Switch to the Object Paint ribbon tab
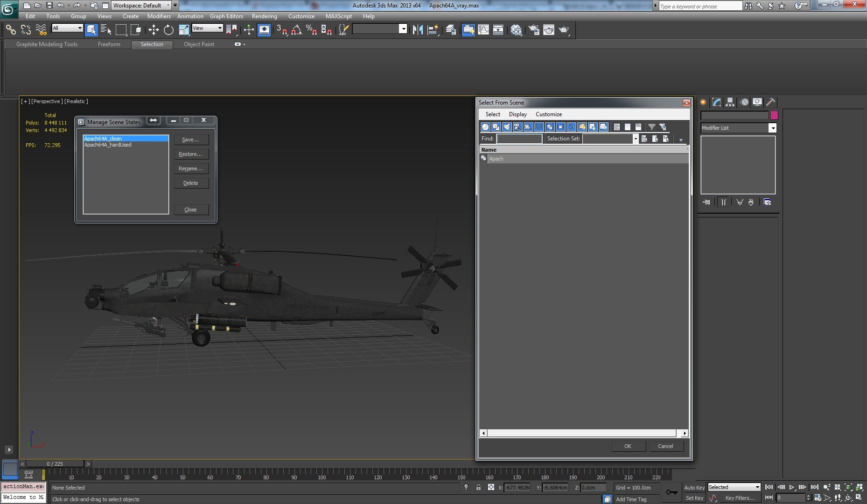The image size is (867, 504). (x=199, y=44)
